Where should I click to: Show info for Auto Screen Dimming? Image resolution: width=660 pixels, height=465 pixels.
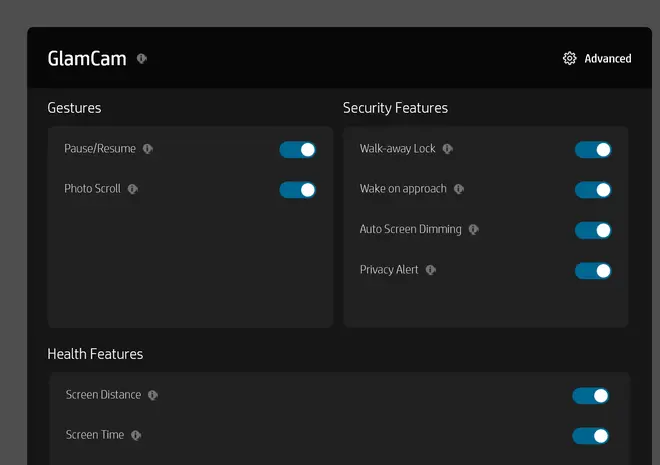point(474,229)
